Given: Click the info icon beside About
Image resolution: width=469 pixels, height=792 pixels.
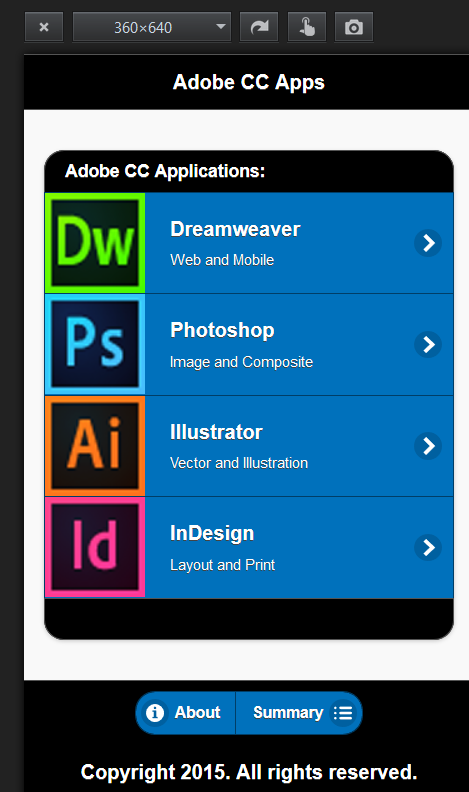Looking at the screenshot, I should click(155, 713).
